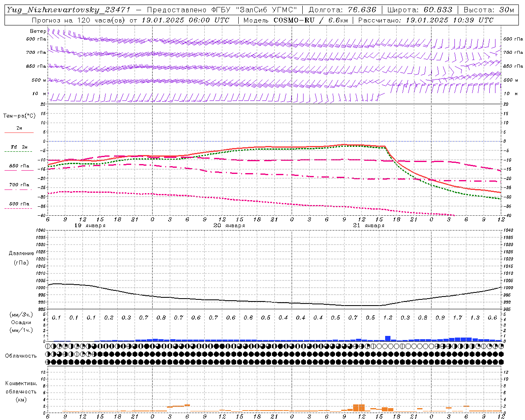Click the 'Осадки' precipitation label
Viewport: 525px width, 420px height.
pyautogui.click(x=21, y=322)
